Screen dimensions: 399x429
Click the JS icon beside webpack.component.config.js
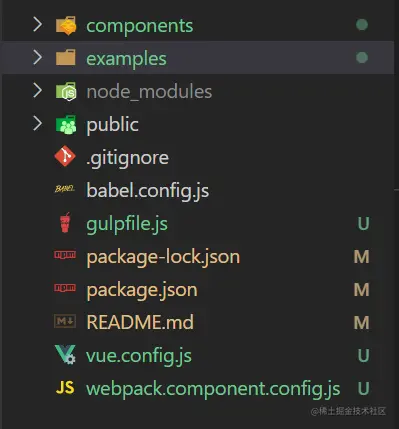click(x=65, y=388)
